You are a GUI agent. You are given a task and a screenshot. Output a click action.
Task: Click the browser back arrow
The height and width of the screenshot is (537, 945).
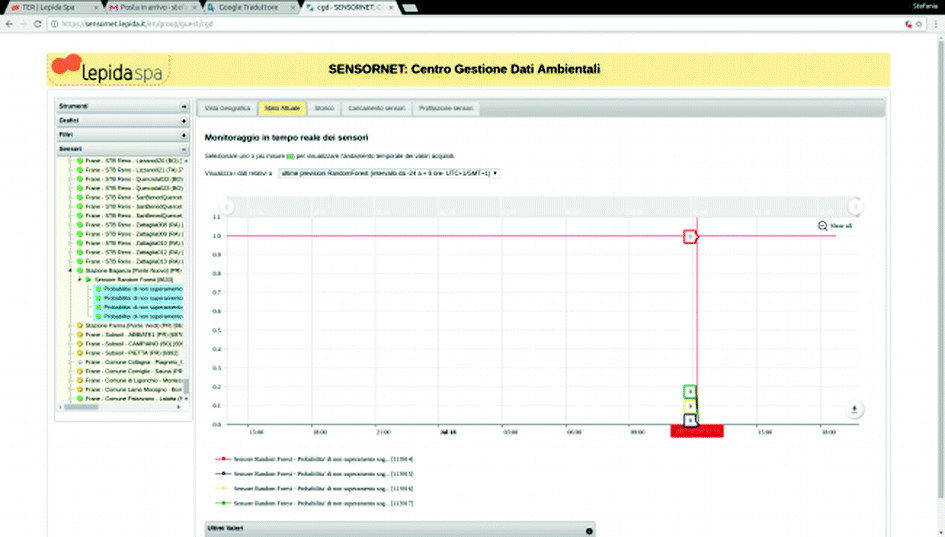pos(9,24)
